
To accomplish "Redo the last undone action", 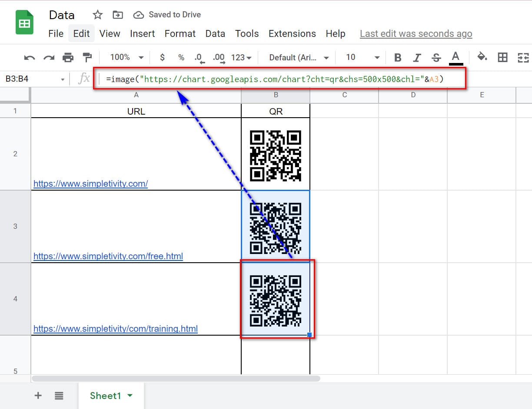I will (49, 57).
